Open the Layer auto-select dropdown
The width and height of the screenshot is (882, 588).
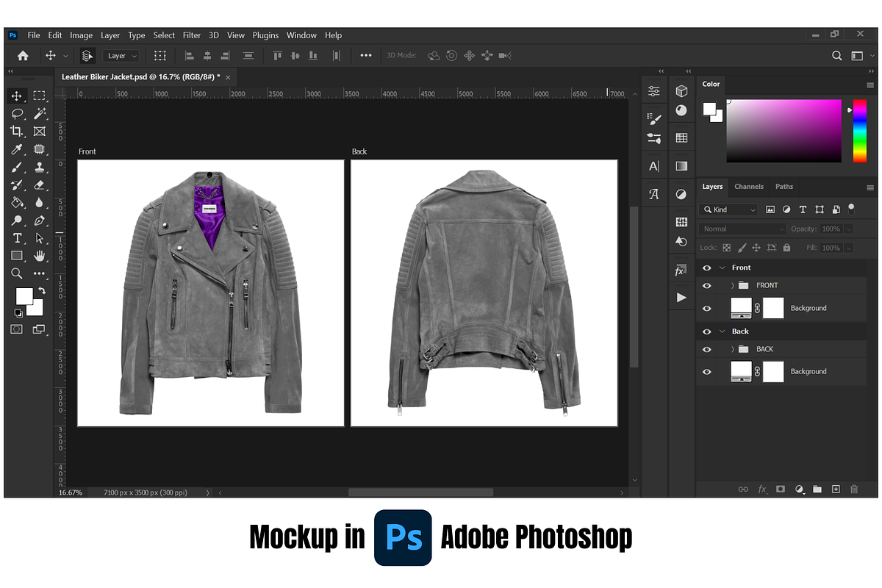click(122, 55)
